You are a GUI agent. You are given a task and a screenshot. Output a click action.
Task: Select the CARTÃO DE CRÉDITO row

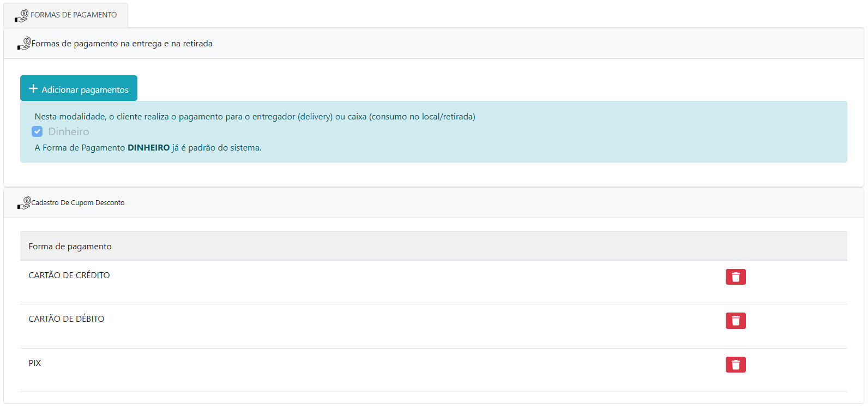pyautogui.click(x=69, y=275)
